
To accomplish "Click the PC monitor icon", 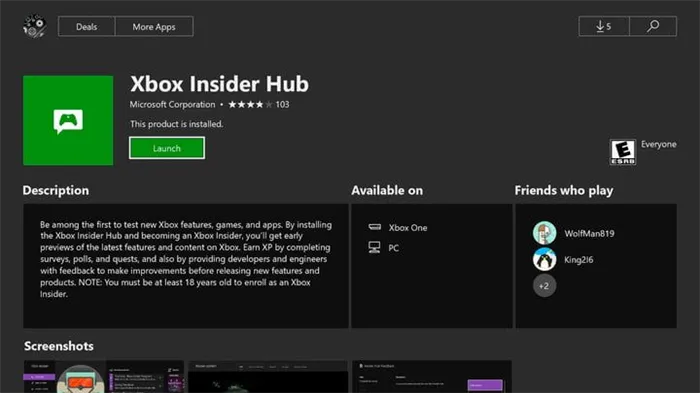I will [375, 247].
